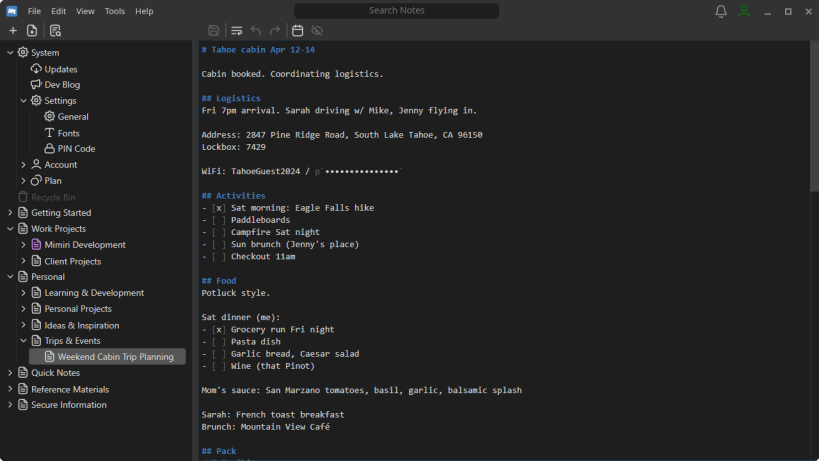Click in the Search Notes field
The image size is (819, 461).
pos(396,10)
